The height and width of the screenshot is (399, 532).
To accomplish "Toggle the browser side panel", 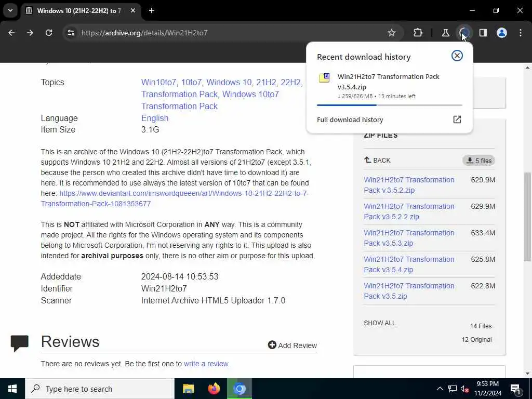I will pos(483,33).
